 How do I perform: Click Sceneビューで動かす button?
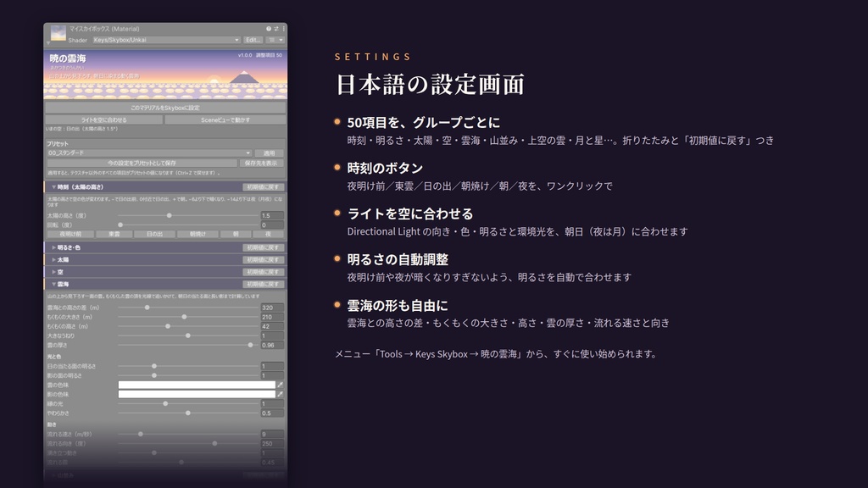pos(225,120)
